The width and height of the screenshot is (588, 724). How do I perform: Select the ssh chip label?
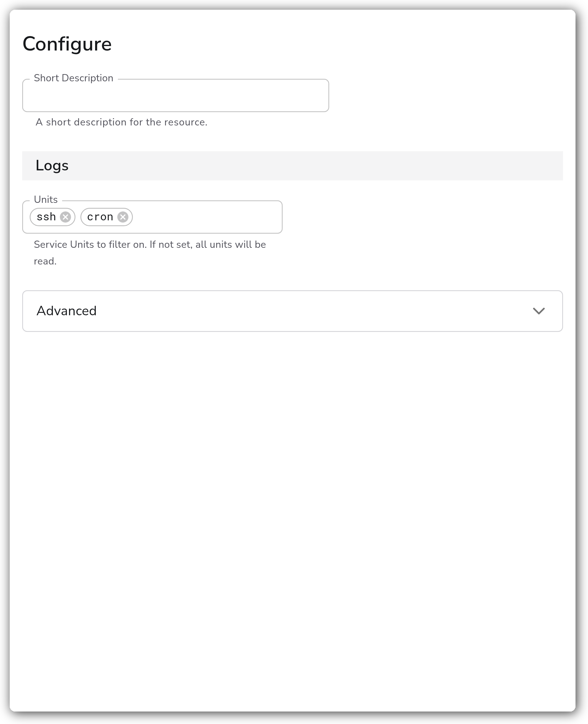click(46, 217)
